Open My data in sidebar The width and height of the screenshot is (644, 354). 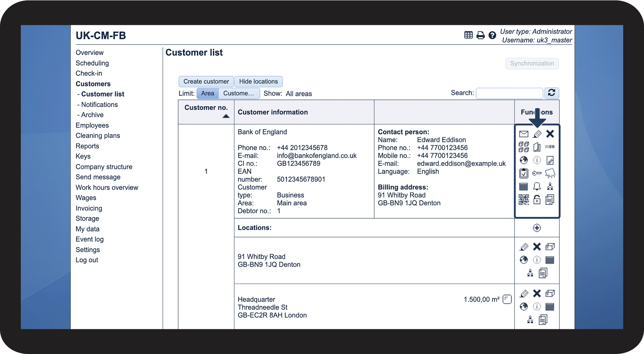tap(87, 229)
